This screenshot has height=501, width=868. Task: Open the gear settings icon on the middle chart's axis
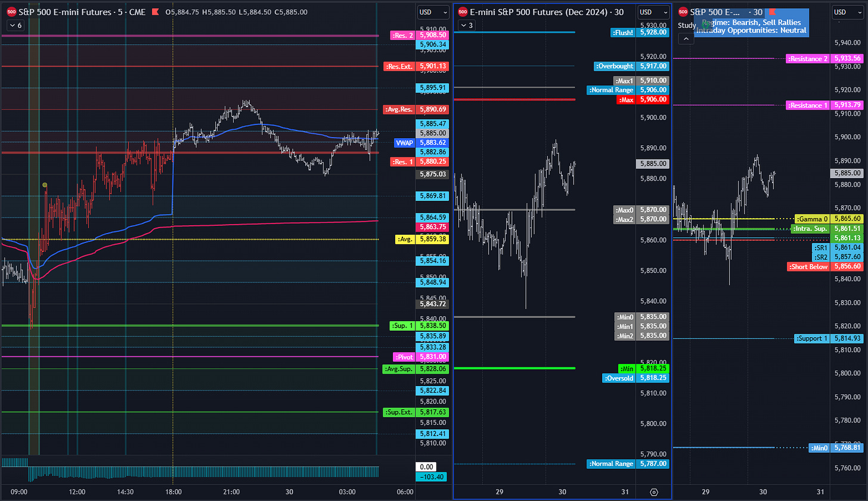click(x=654, y=492)
